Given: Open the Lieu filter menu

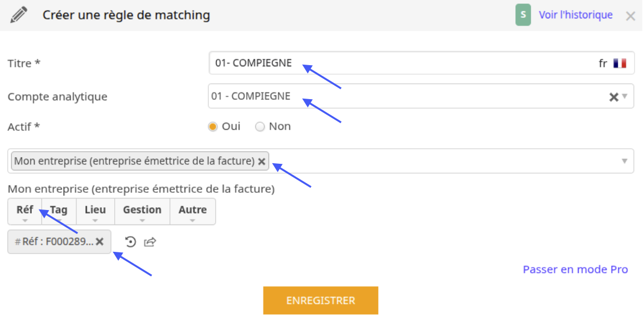Looking at the screenshot, I should pyautogui.click(x=95, y=212).
